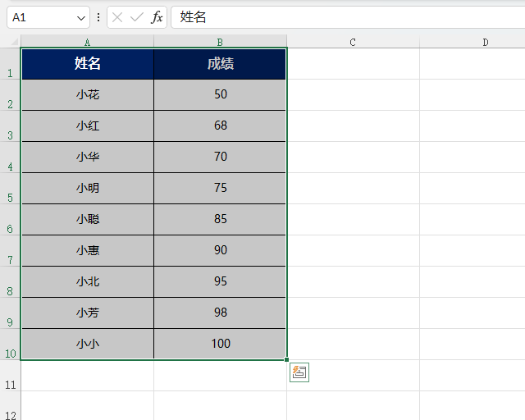Open the Insert Function fx icon
This screenshot has height=420, width=525.
(x=157, y=17)
